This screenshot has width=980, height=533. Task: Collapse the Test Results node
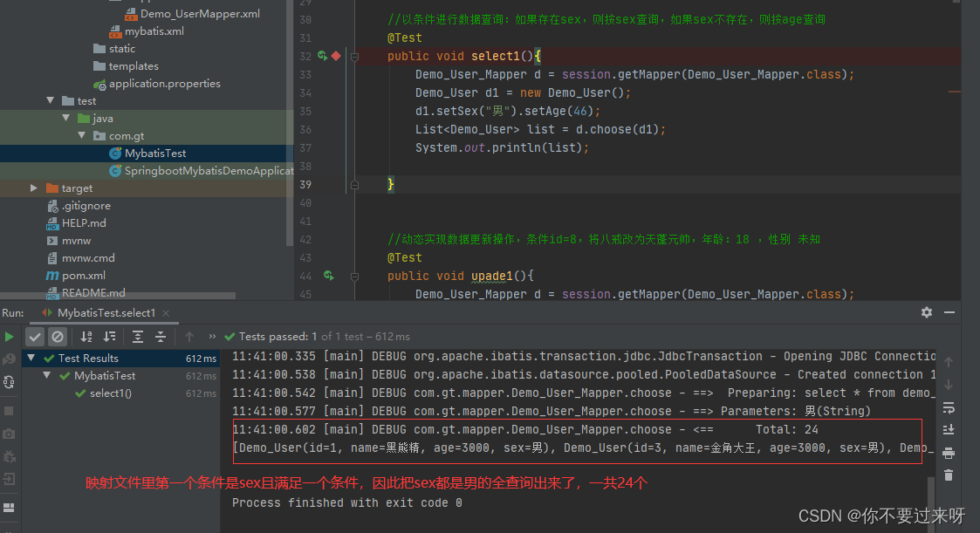pyautogui.click(x=31, y=358)
